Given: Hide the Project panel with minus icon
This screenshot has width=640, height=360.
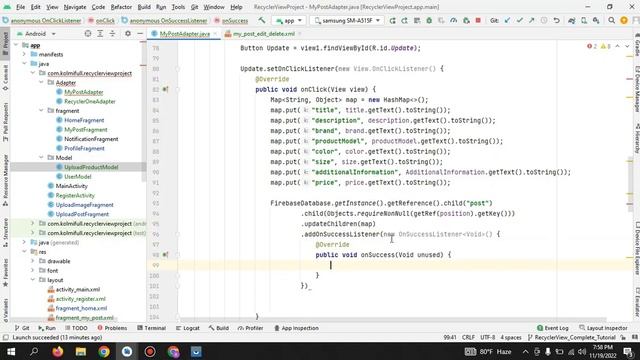Looking at the screenshot, I should click(x=140, y=33).
